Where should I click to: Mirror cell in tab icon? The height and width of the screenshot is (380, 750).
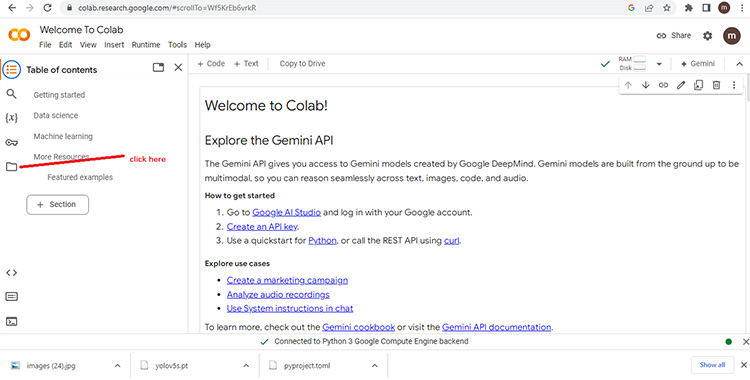698,85
